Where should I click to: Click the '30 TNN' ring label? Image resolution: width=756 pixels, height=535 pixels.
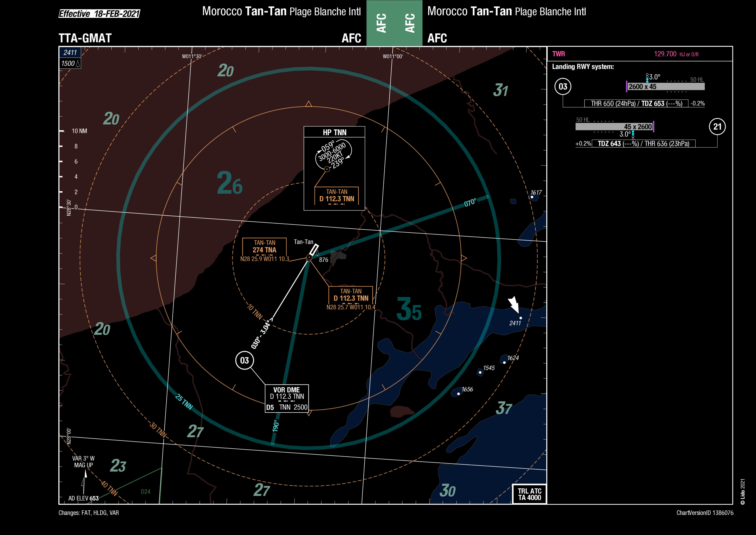(158, 430)
